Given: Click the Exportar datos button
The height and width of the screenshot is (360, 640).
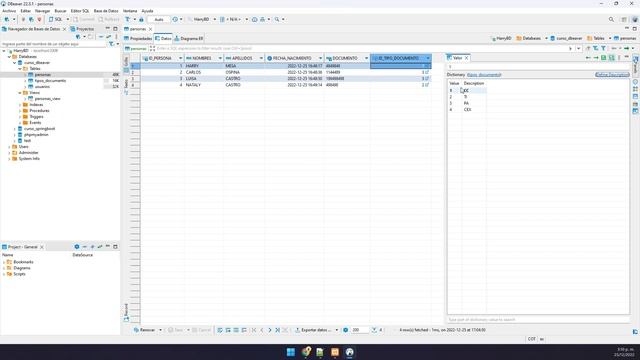Looking at the screenshot, I should point(313,330).
